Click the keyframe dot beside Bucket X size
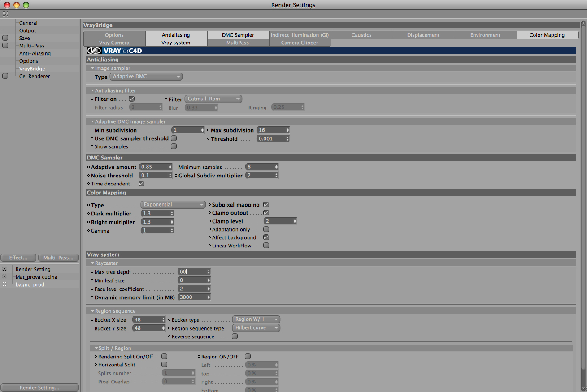 coord(92,320)
